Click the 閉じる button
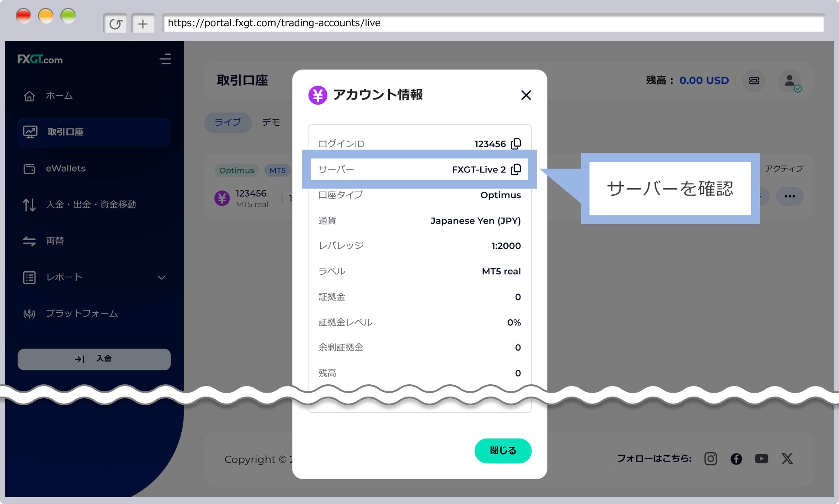Screen dimensions: 839x504 click(x=503, y=451)
